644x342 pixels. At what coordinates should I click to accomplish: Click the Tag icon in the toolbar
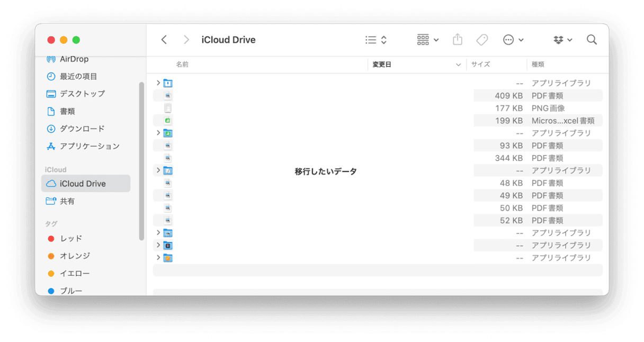481,40
